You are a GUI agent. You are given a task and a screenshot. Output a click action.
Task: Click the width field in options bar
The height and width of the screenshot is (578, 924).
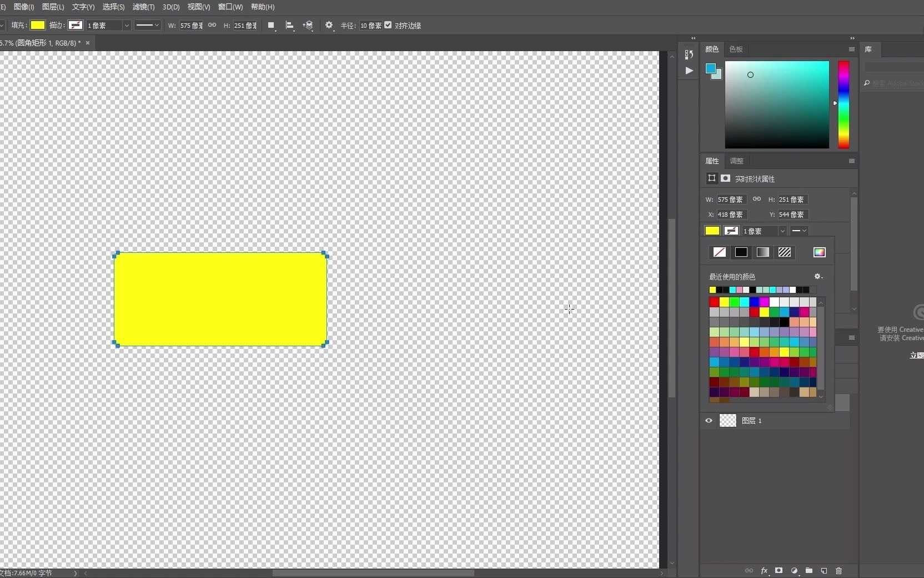point(190,26)
